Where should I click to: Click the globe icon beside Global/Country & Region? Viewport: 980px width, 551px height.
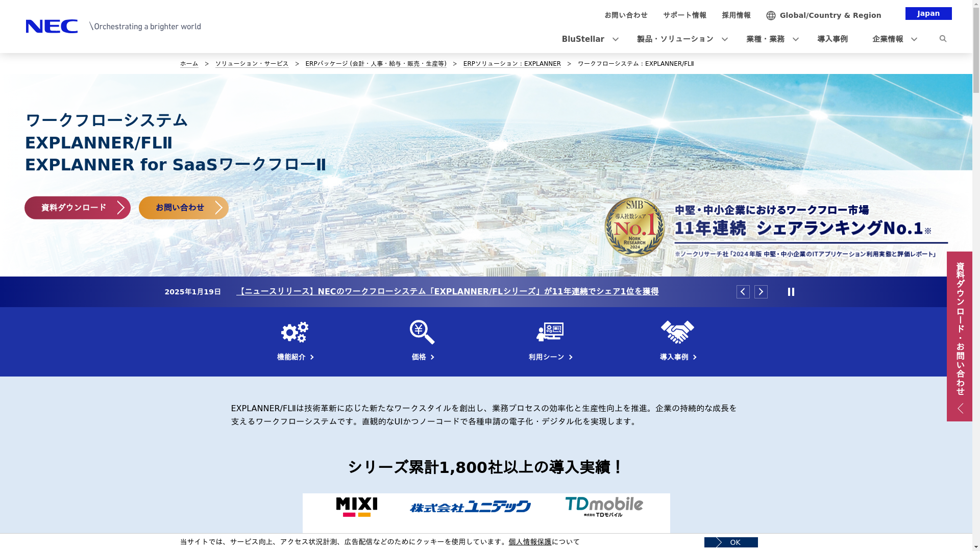pyautogui.click(x=771, y=15)
